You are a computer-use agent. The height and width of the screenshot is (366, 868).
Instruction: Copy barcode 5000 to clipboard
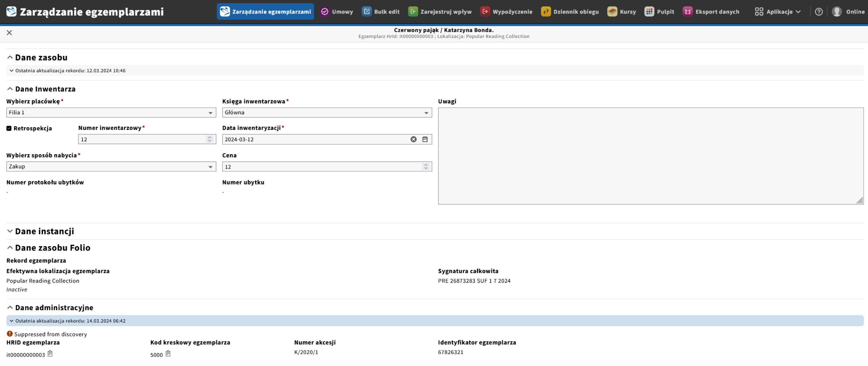tap(168, 353)
